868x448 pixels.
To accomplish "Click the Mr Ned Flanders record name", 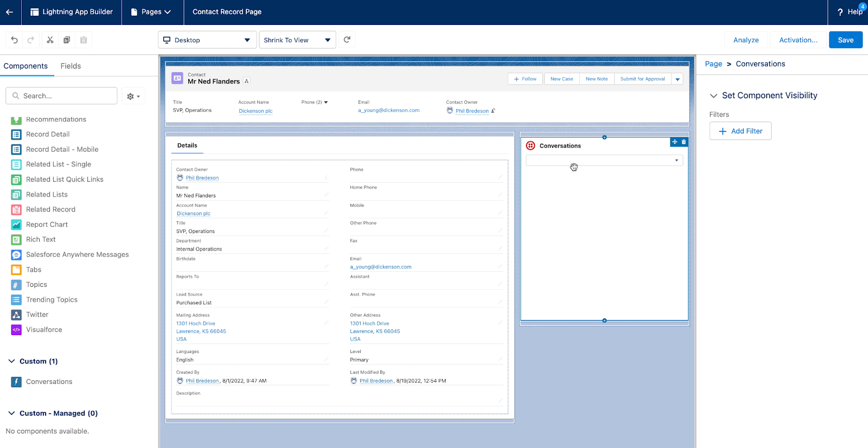I will (x=214, y=81).
